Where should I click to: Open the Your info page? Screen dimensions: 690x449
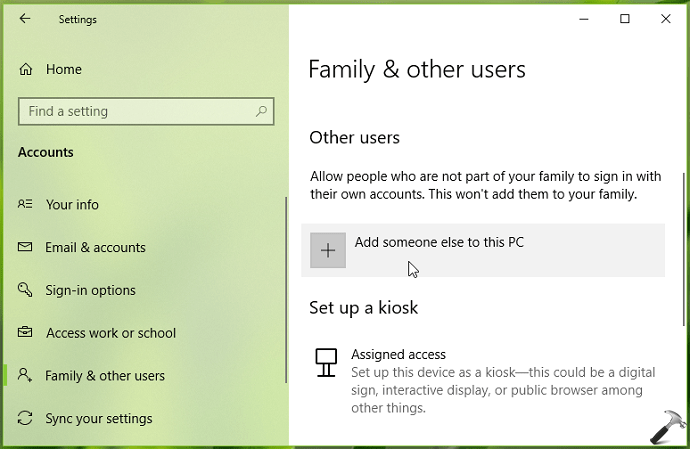(72, 204)
